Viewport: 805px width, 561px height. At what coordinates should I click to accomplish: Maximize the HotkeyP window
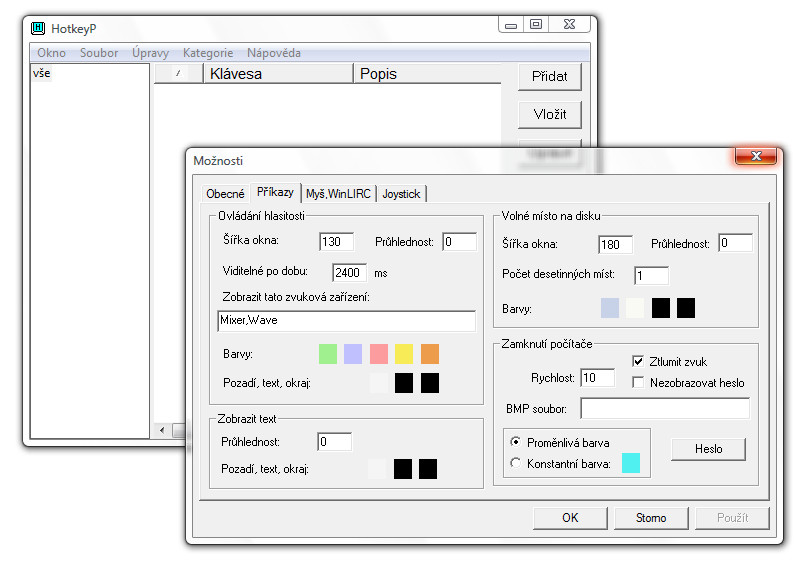pyautogui.click(x=536, y=25)
